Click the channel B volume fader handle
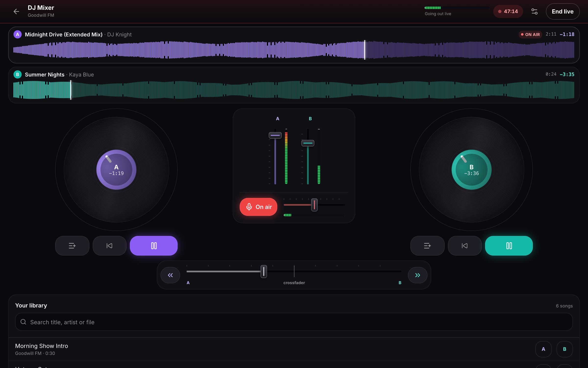The width and height of the screenshot is (588, 368). coord(308,143)
